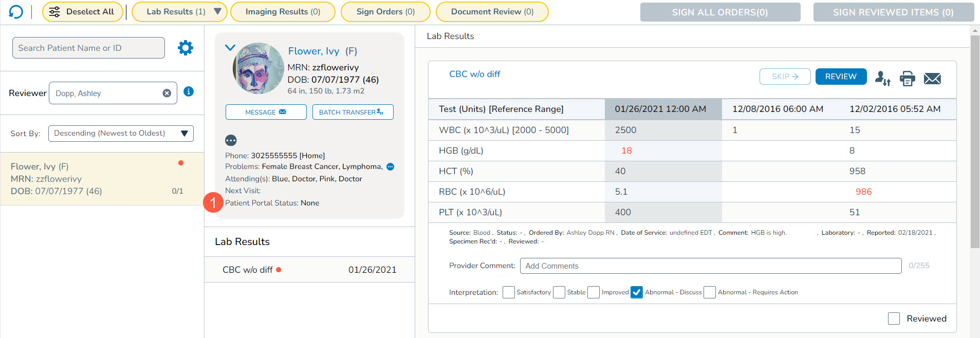Check the Satisfactory interpretation box
The width and height of the screenshot is (980, 338).
coord(508,292)
